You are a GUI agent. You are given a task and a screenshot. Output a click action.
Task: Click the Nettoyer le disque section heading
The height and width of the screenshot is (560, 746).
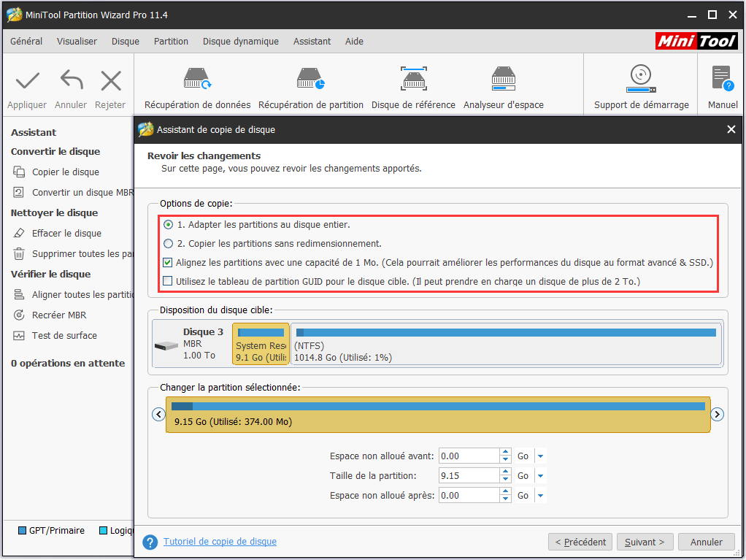pyautogui.click(x=54, y=212)
